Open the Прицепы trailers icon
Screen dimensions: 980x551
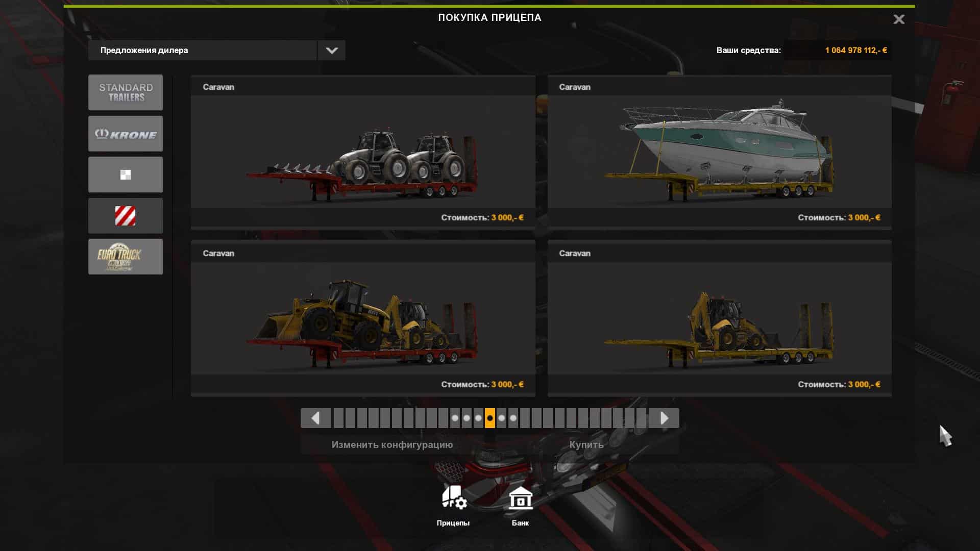point(453,505)
